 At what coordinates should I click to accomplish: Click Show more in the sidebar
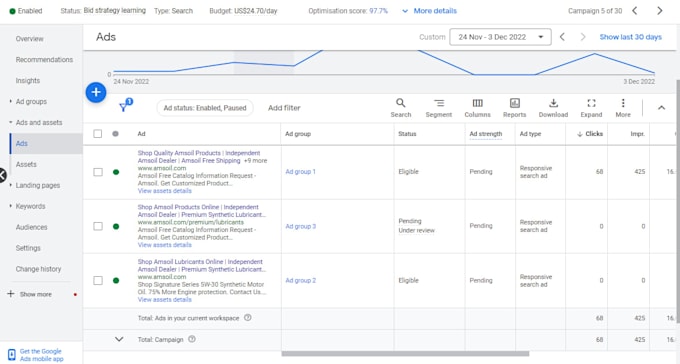click(x=36, y=294)
